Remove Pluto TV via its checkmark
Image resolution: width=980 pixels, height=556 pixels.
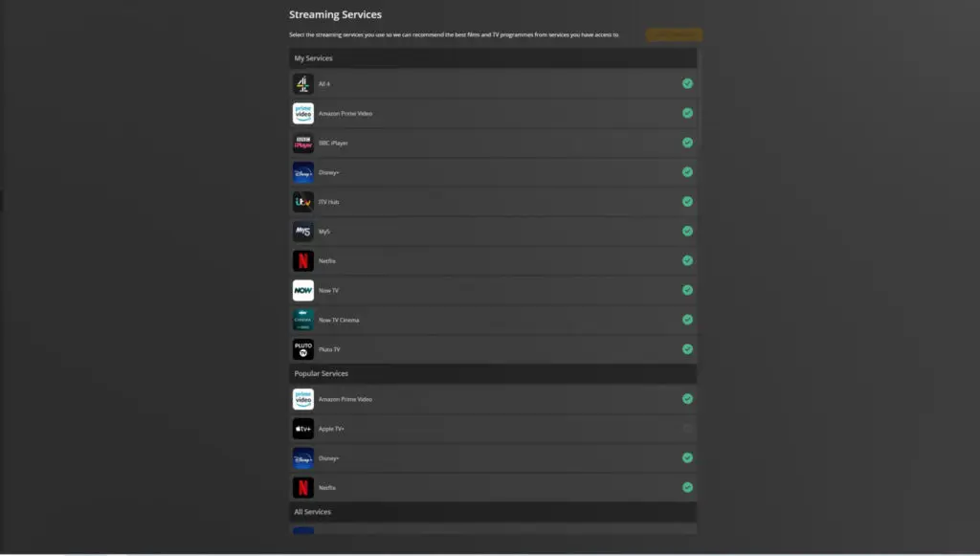point(687,349)
